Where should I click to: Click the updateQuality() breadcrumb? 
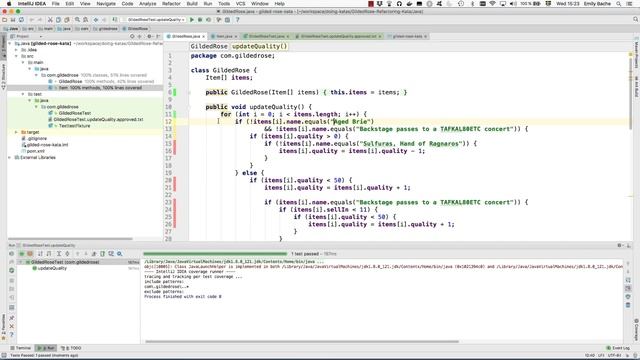coord(259,46)
